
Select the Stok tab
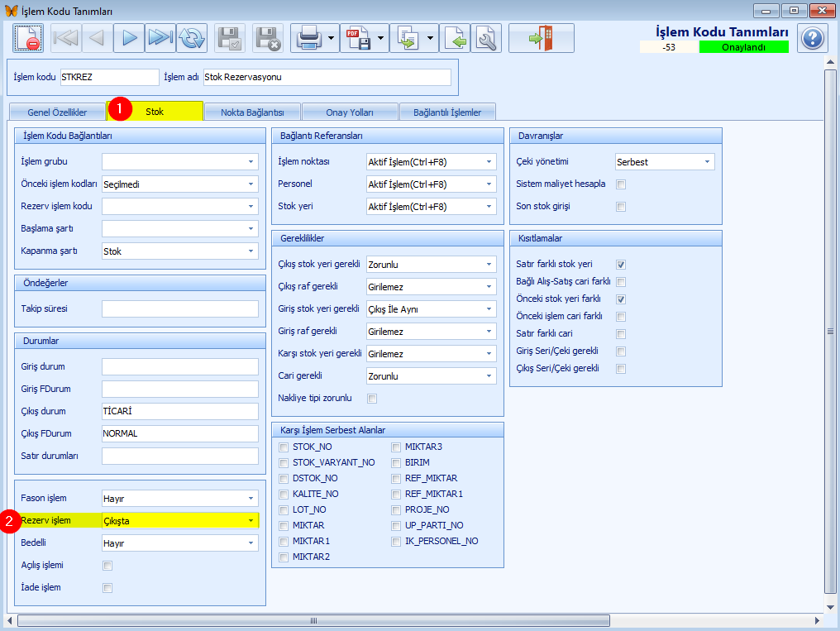coord(155,112)
